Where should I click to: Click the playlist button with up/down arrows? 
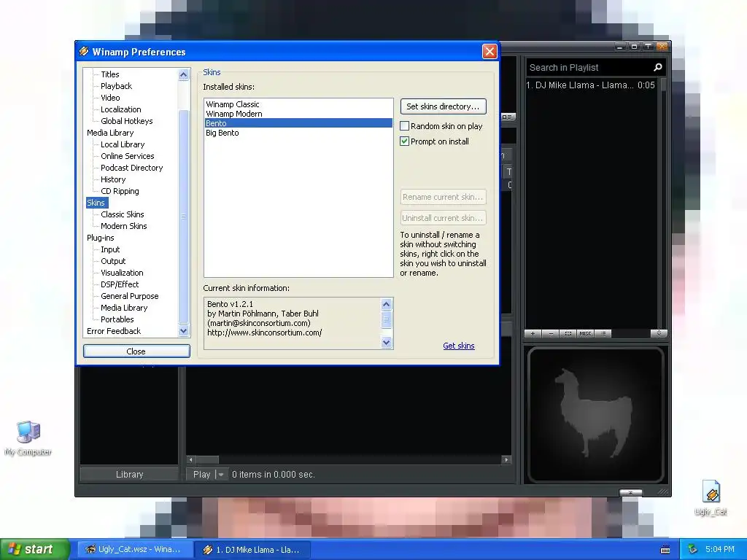click(659, 333)
